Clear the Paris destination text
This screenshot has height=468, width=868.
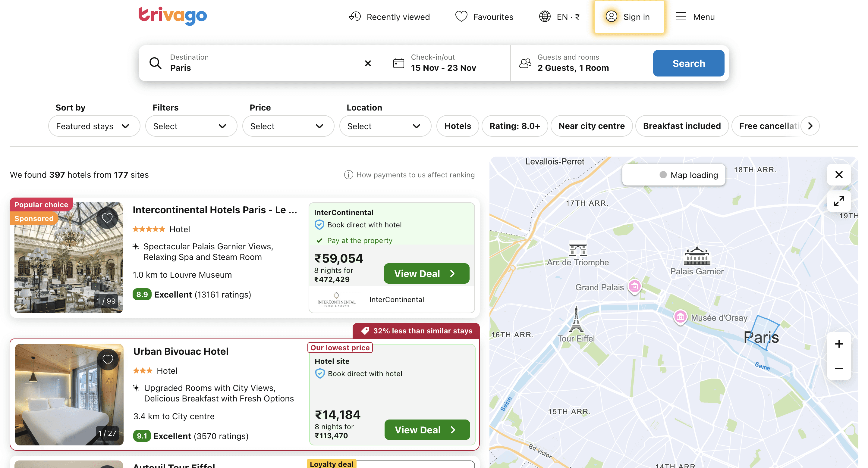(x=368, y=63)
